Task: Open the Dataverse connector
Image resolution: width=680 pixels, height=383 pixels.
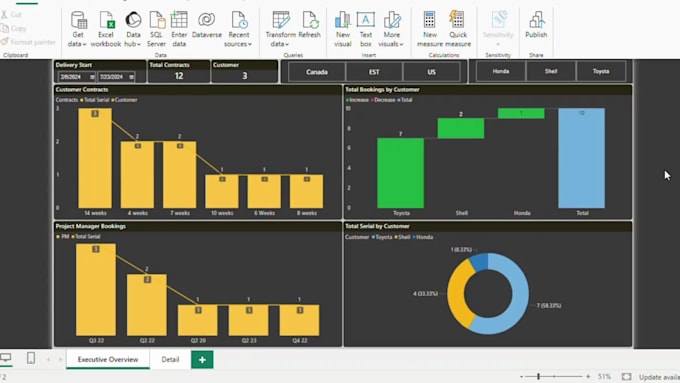Action: (x=206, y=25)
